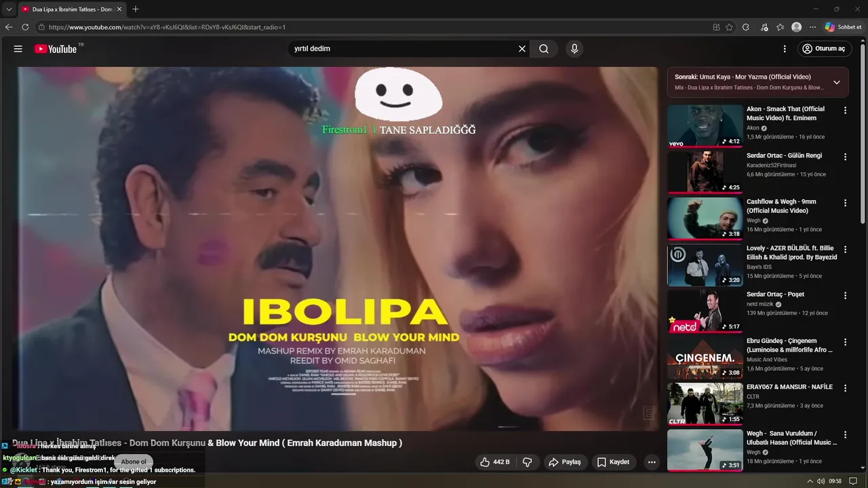Focus the browser address bar URL
868x488 pixels.
(167, 27)
